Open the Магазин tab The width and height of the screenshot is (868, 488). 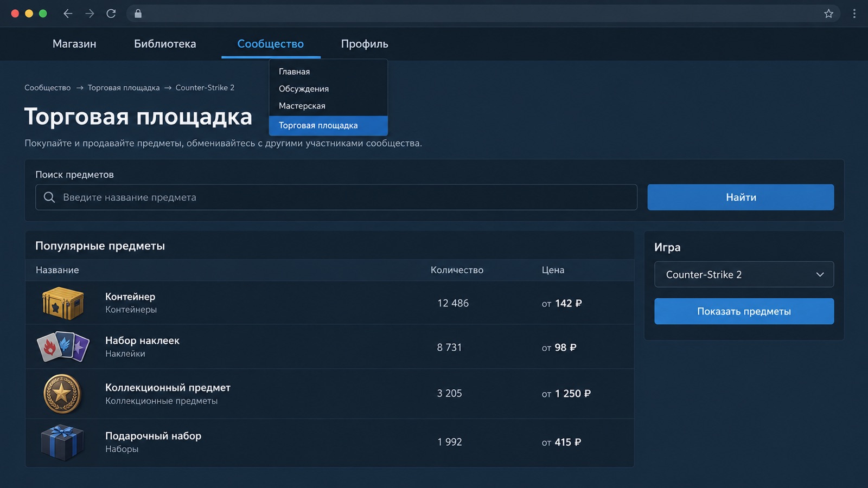tap(74, 44)
